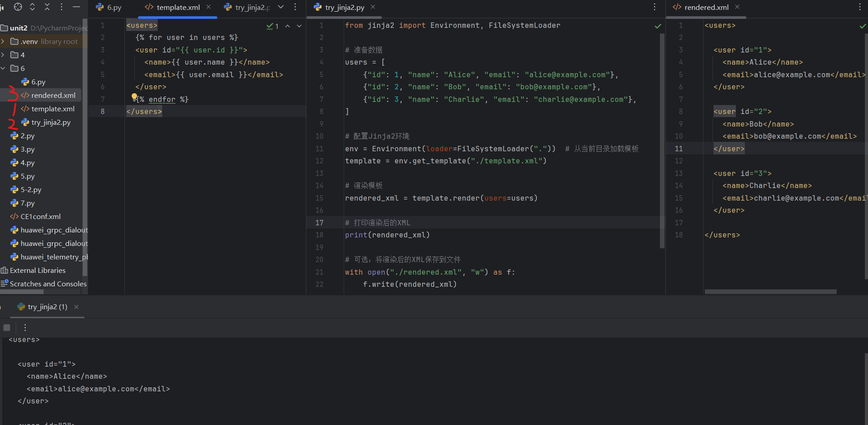Expand folder 4 in project tree
Viewport: 868px width, 425px height.
tap(3, 55)
